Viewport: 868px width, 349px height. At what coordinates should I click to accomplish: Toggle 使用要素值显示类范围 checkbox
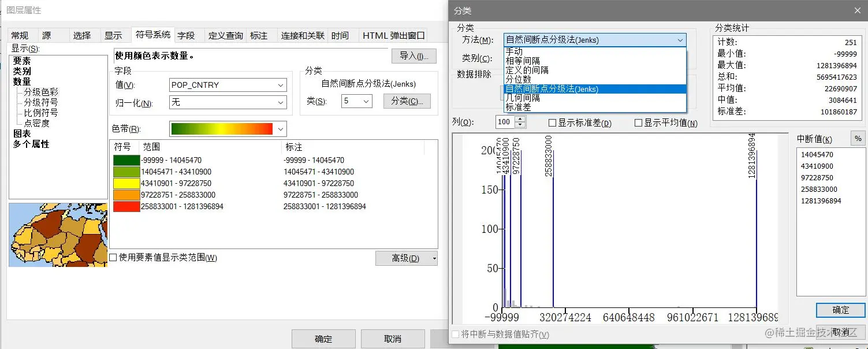(113, 258)
